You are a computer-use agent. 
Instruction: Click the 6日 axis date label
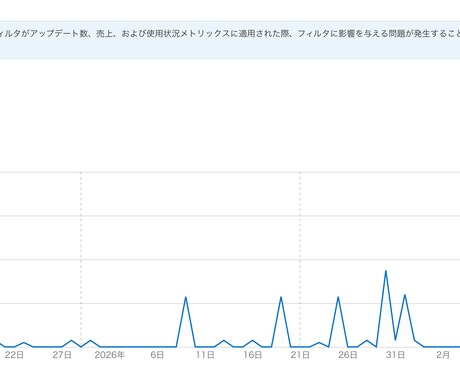(x=157, y=355)
